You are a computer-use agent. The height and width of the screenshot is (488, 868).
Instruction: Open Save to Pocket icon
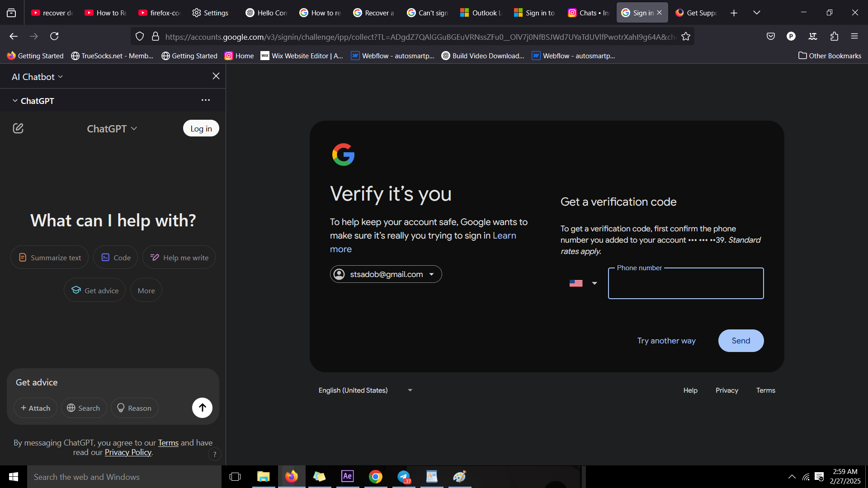click(771, 36)
